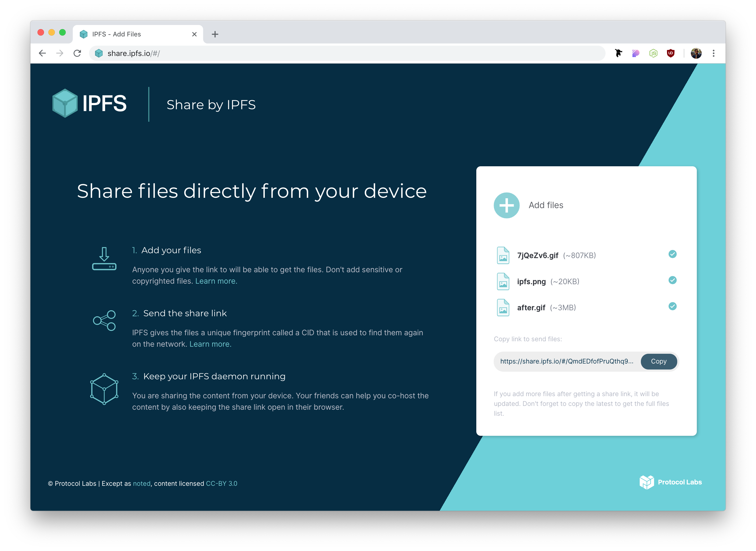Screen dimensions: 756x551
Task: Open Learn more link under Add your files
Action: (x=216, y=281)
